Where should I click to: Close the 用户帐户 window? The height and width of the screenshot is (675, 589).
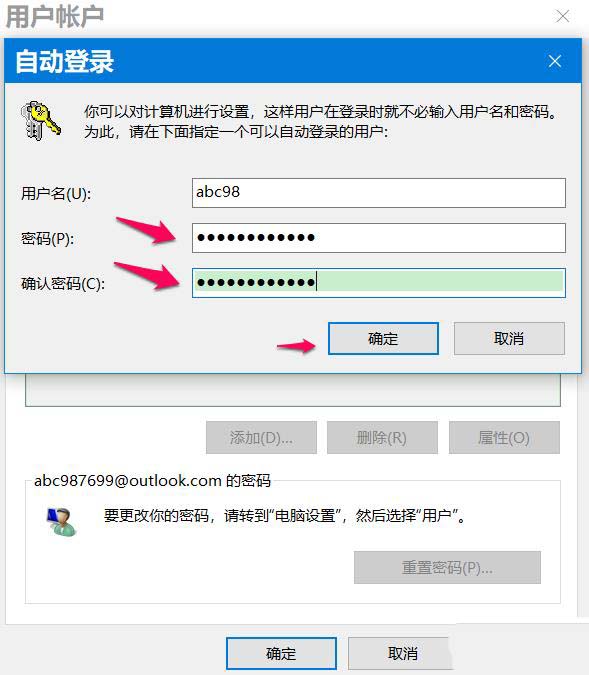562,16
